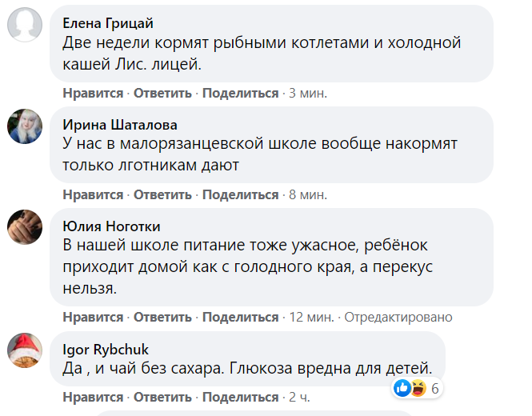Viewport: 532px width, 416px height.
Task: Open Igor Rybchuk's Santa hat avatar
Action: tap(25, 350)
